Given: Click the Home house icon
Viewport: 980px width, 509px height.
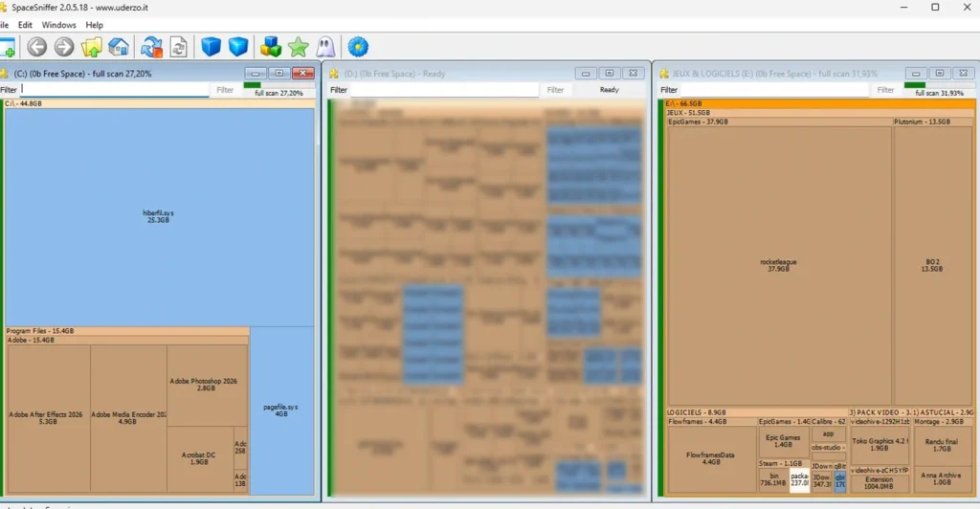Looking at the screenshot, I should click(x=119, y=47).
